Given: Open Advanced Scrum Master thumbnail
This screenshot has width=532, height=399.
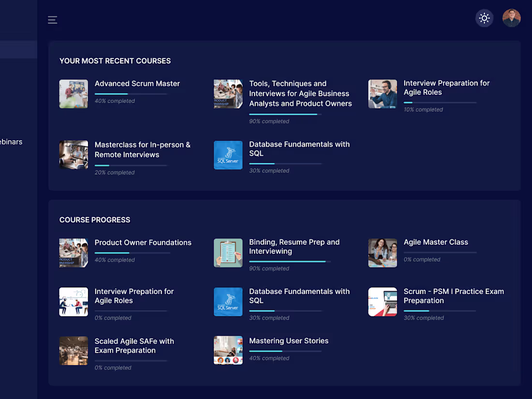Looking at the screenshot, I should 74,94.
